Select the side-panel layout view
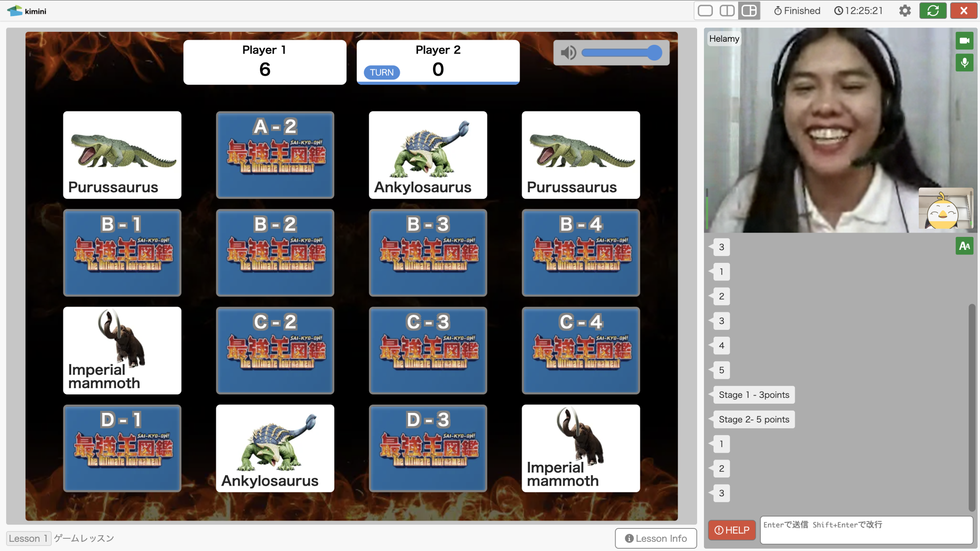Screen dimensions: 980x551 tap(749, 11)
